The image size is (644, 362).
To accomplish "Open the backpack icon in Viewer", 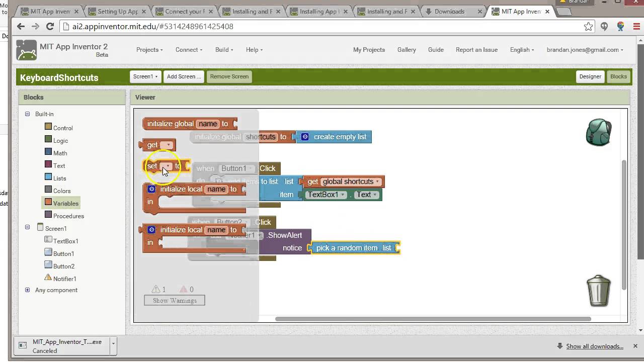I will [x=599, y=133].
